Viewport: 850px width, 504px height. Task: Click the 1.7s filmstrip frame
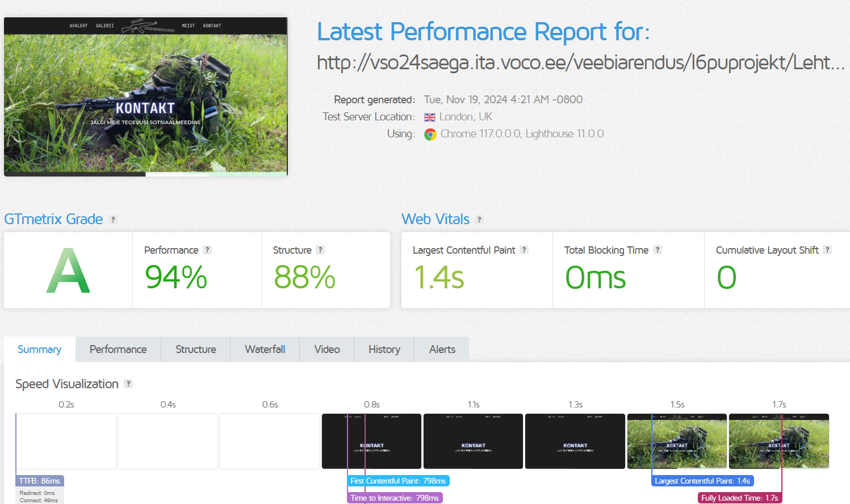pos(778,441)
